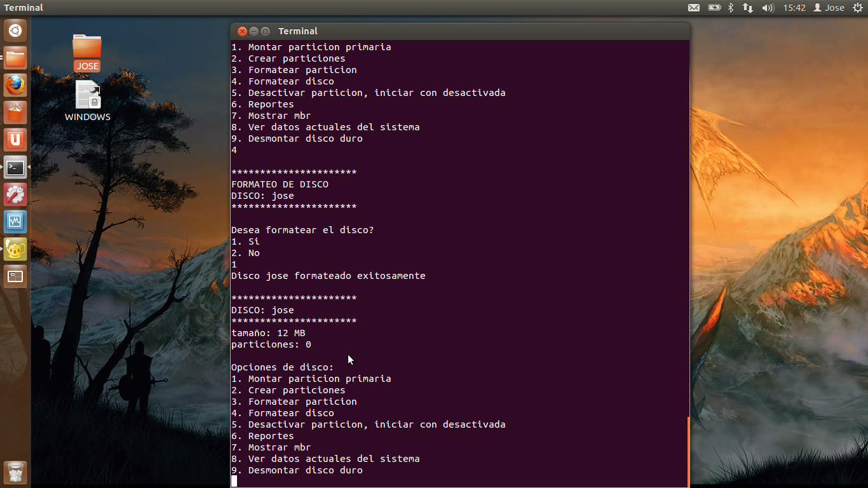Open the Ubuntu Dash home launcher
Image resolution: width=868 pixels, height=488 pixels.
(15, 30)
